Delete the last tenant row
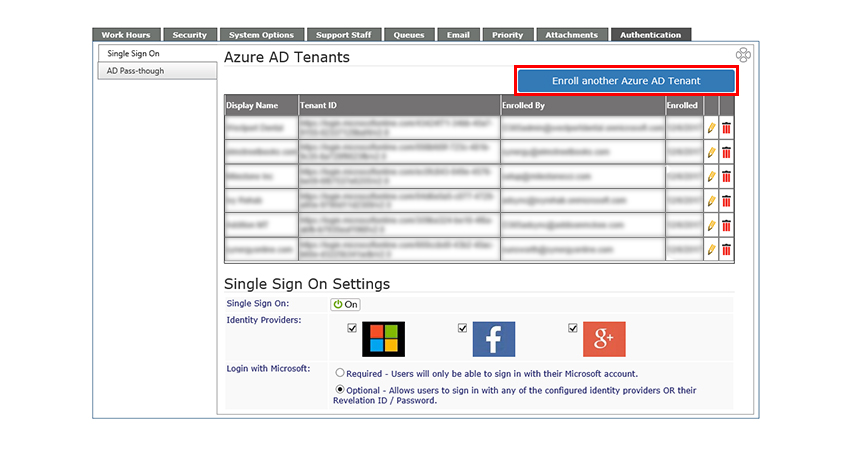Screen dimensions: 852x452 (x=726, y=250)
